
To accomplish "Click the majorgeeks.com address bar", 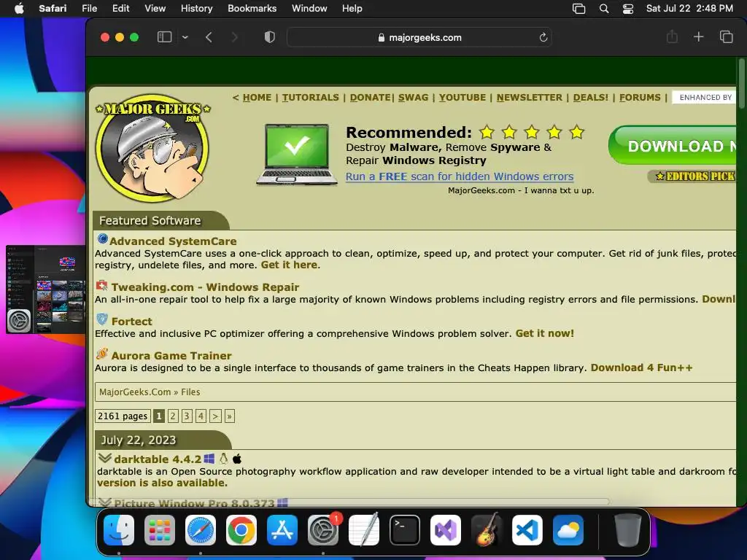I will tap(419, 37).
